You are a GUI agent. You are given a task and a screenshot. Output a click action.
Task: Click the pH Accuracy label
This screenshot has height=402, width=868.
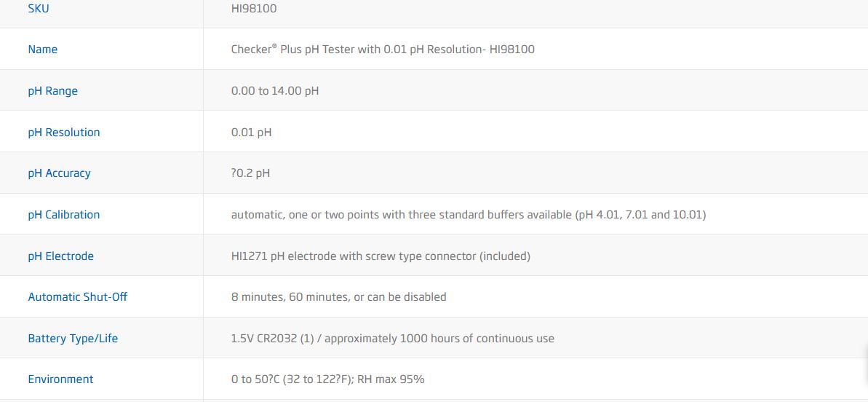pos(59,173)
